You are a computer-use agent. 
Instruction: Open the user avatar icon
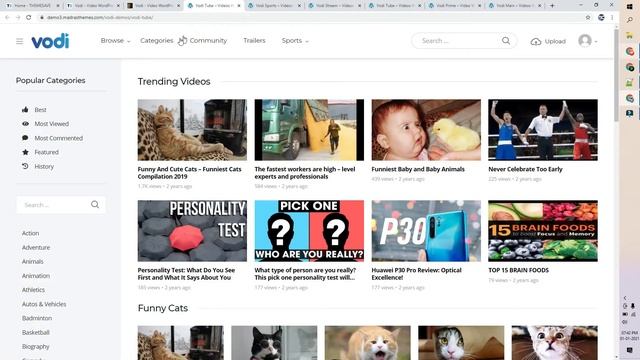pyautogui.click(x=585, y=41)
